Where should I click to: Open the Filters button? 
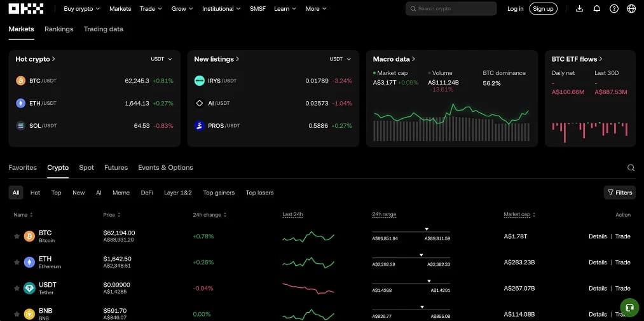[620, 193]
